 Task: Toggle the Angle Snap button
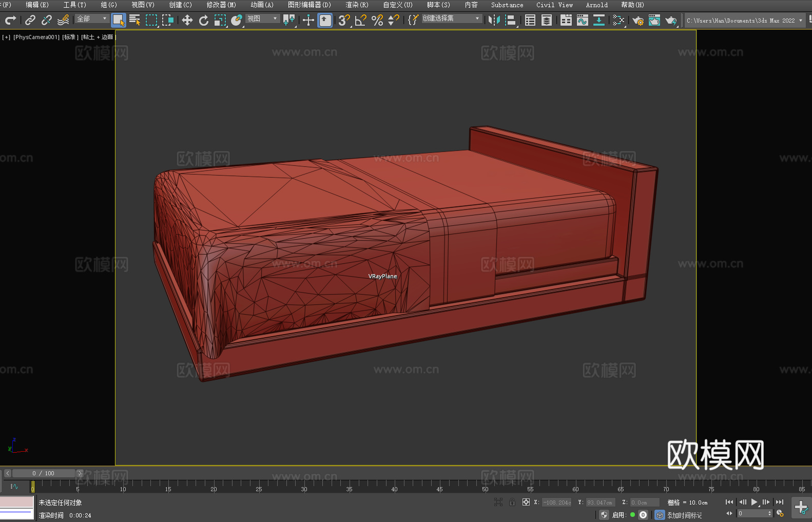point(361,20)
